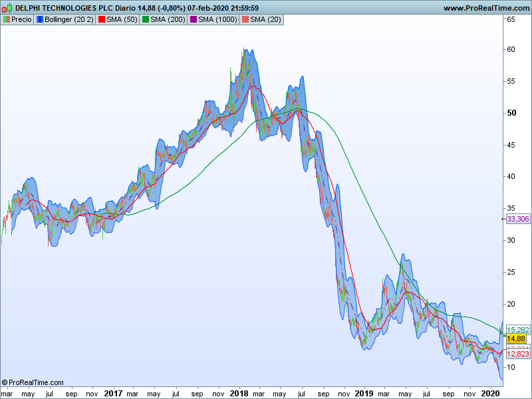Click the yellow 14,88 current price label
Viewport: 532px width, 399px height.
coord(516,338)
